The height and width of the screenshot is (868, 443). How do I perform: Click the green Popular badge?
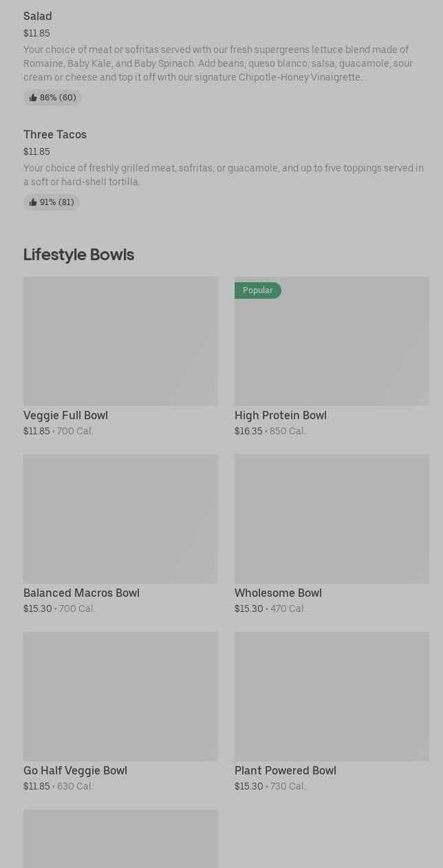coord(258,290)
